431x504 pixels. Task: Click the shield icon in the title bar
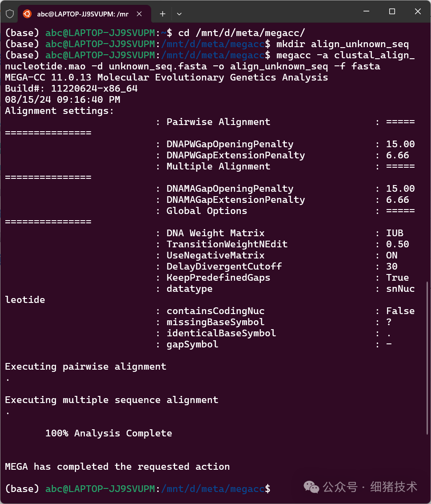(x=9, y=14)
